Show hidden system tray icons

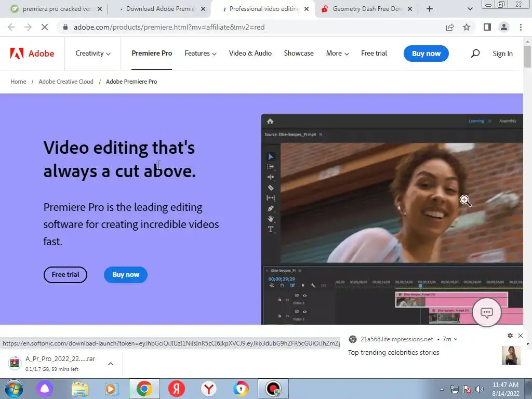442,389
